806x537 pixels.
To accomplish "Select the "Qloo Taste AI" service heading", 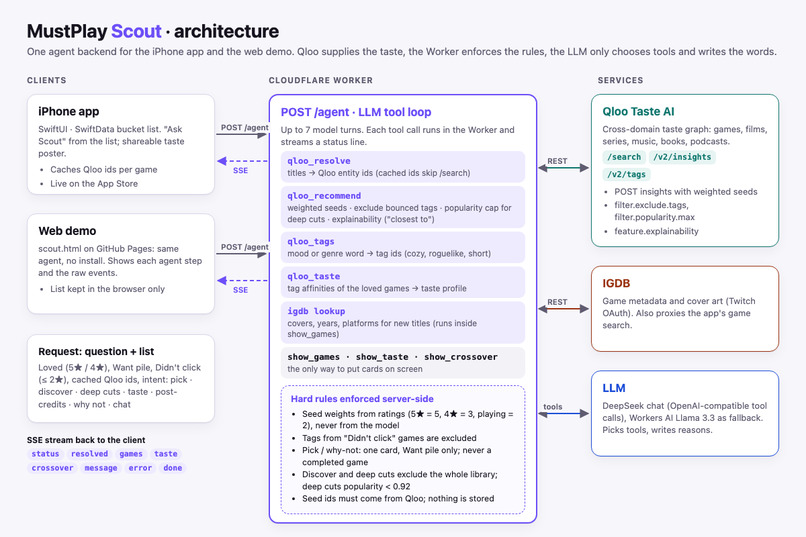I will pyautogui.click(x=638, y=112).
